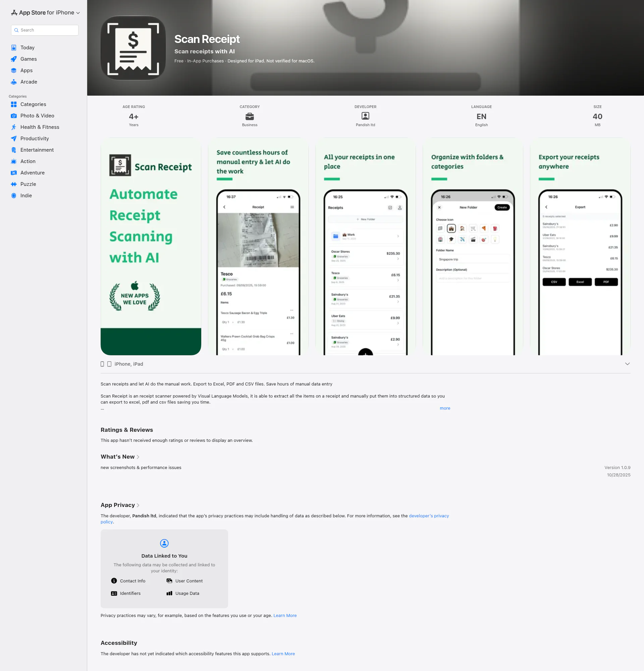Open the developer's privacy policy link
Screen dimensions: 644x671
click(429, 516)
